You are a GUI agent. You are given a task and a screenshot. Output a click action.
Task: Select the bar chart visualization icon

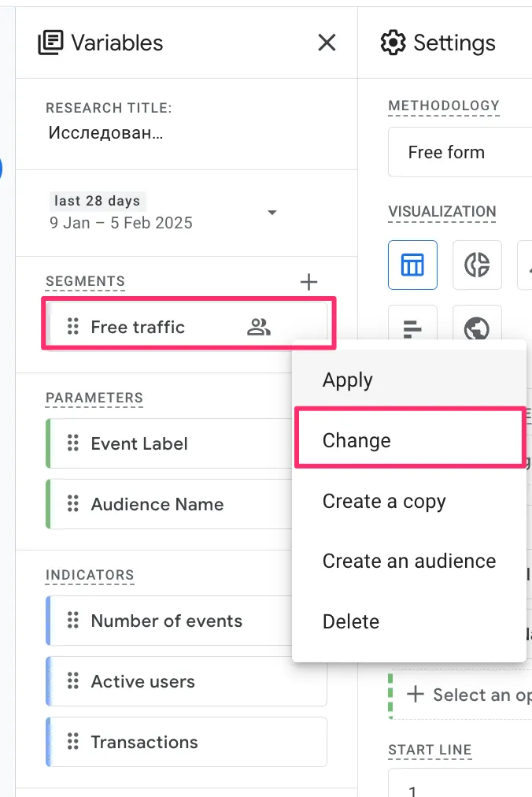412,328
